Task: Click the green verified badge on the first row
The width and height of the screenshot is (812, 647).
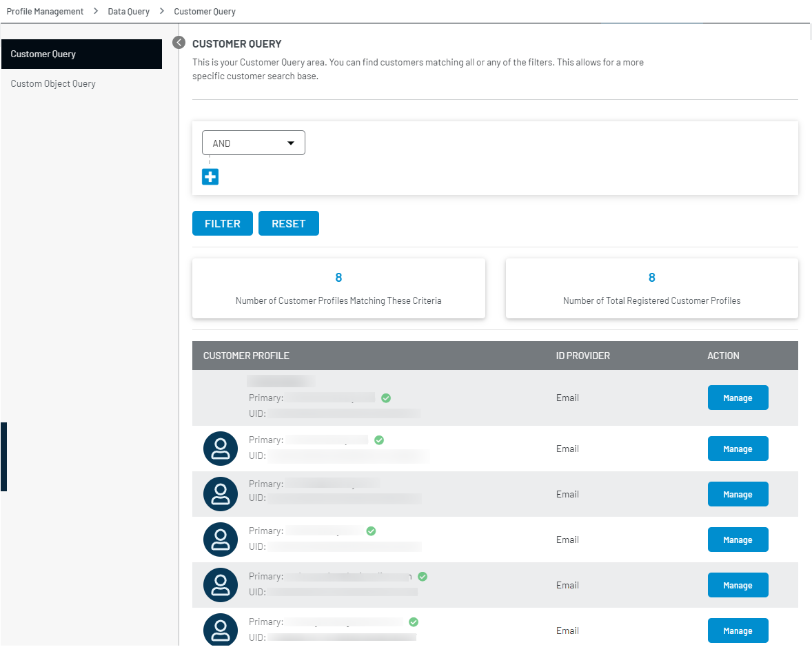Action: (x=385, y=398)
